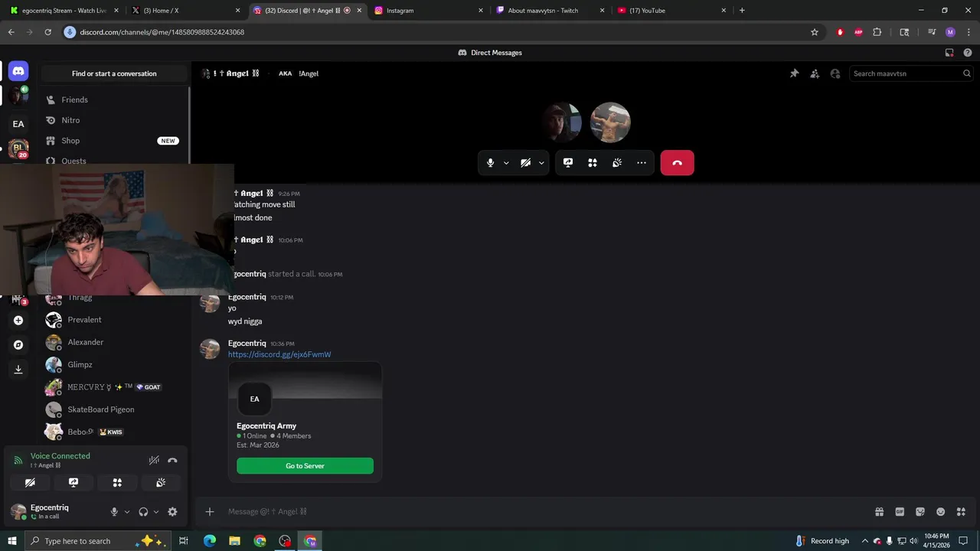
Task: Switch to Home / X browser tab
Action: click(x=186, y=11)
